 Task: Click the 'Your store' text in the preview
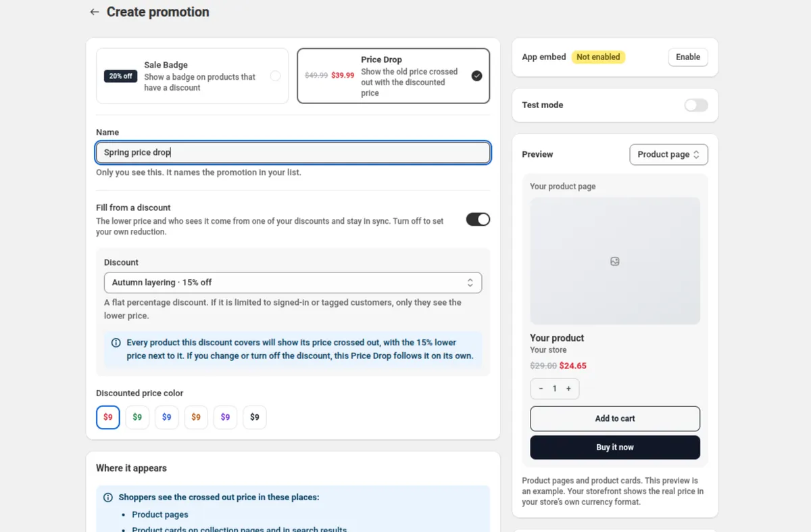coord(548,350)
